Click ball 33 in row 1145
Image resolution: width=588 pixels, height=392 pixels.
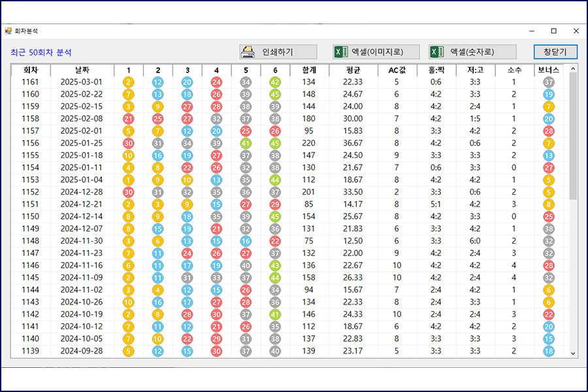(x=216, y=278)
